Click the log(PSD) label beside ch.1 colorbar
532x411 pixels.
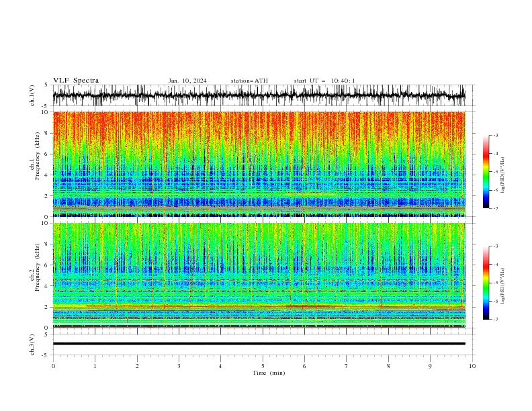coord(503,175)
